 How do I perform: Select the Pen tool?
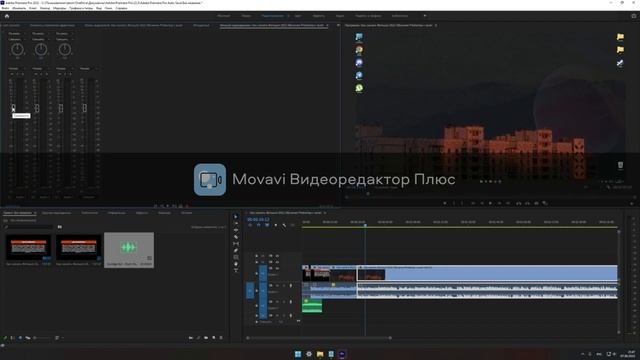click(x=236, y=251)
